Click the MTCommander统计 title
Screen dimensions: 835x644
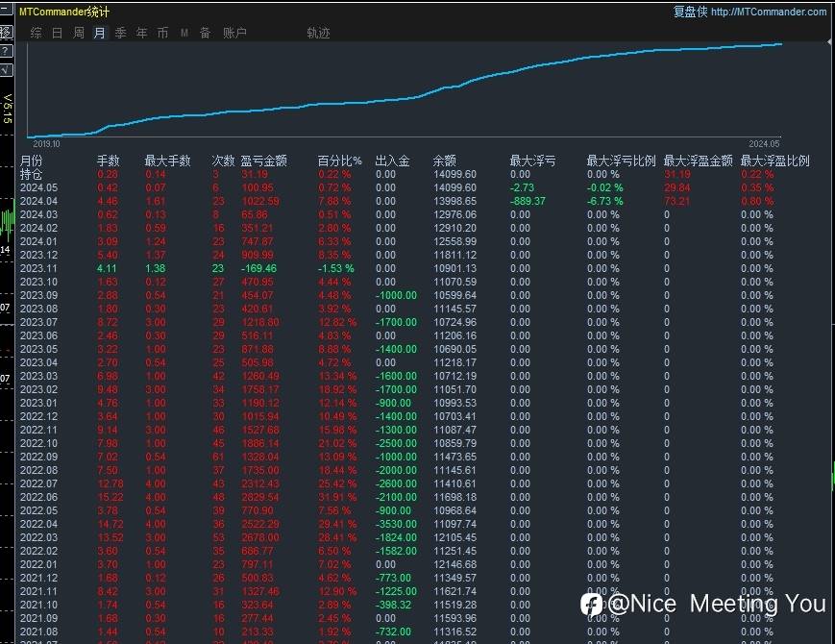pyautogui.click(x=64, y=12)
